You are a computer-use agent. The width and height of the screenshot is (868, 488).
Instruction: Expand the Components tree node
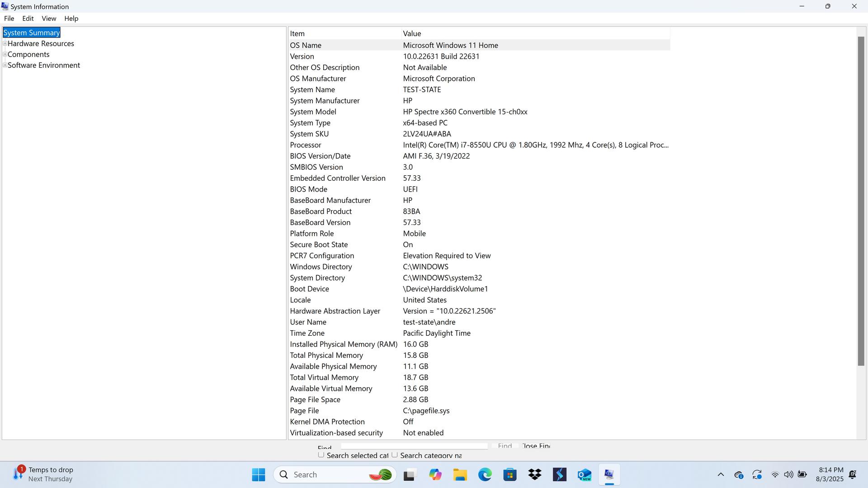click(5, 54)
